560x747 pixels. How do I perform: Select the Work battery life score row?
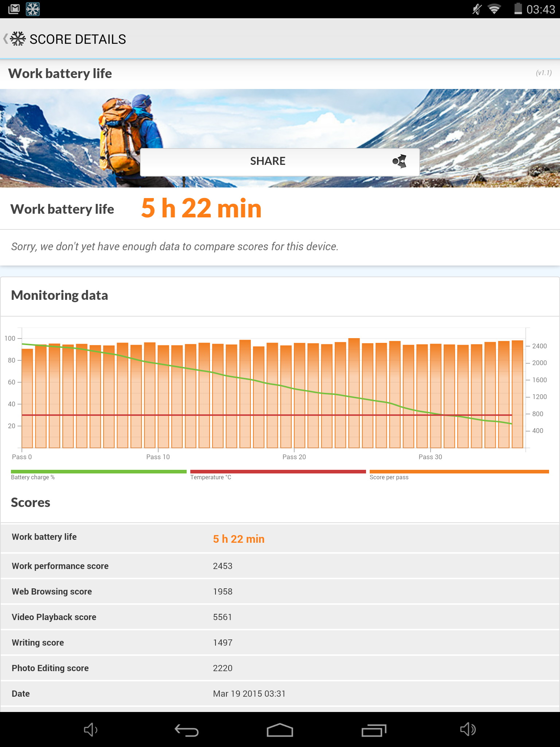(280, 538)
